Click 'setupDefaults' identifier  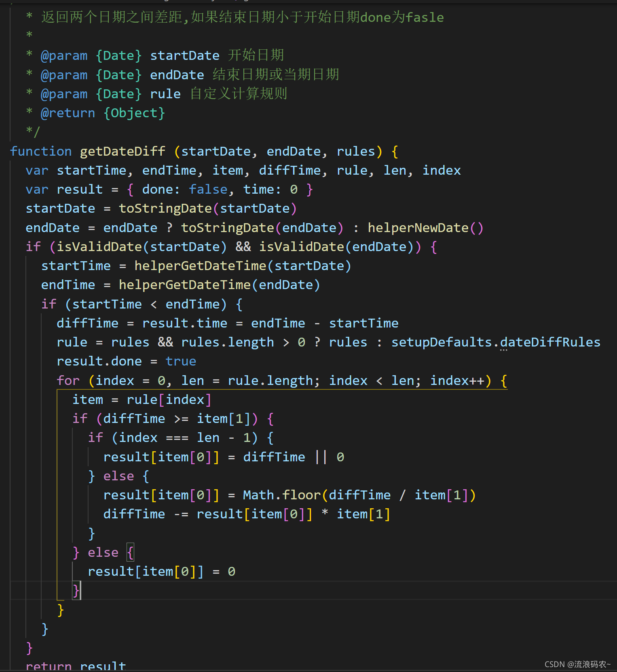point(442,342)
